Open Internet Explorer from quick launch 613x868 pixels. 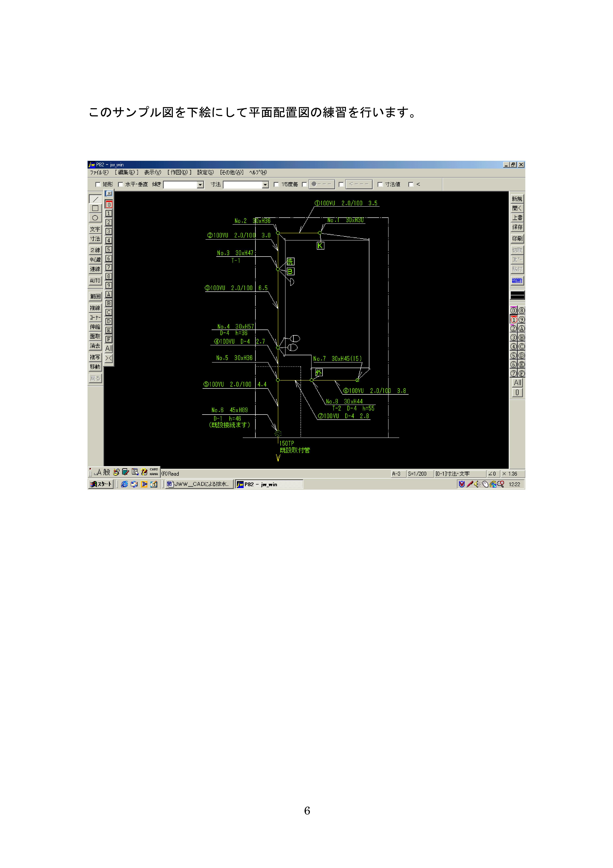pyautogui.click(x=124, y=484)
